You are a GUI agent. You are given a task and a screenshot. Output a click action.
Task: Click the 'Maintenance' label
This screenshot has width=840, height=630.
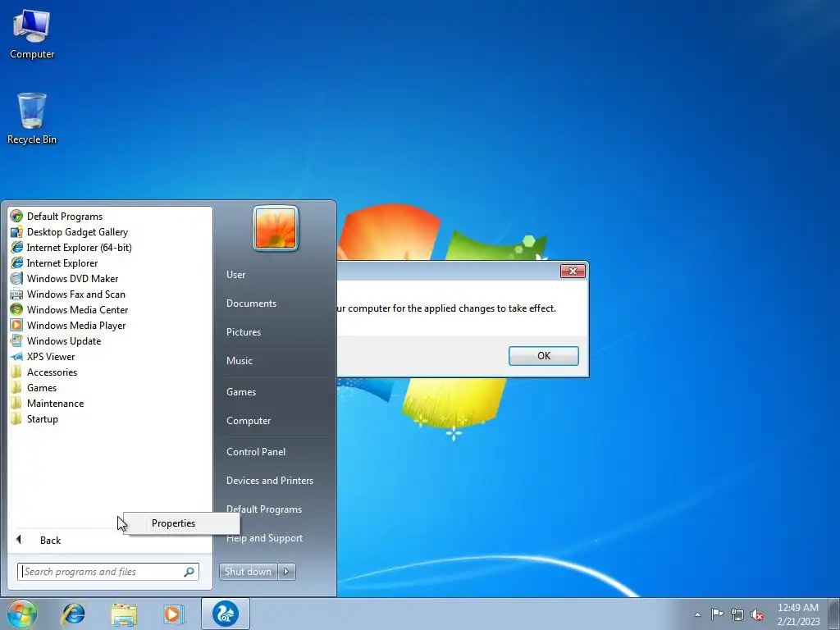55,403
